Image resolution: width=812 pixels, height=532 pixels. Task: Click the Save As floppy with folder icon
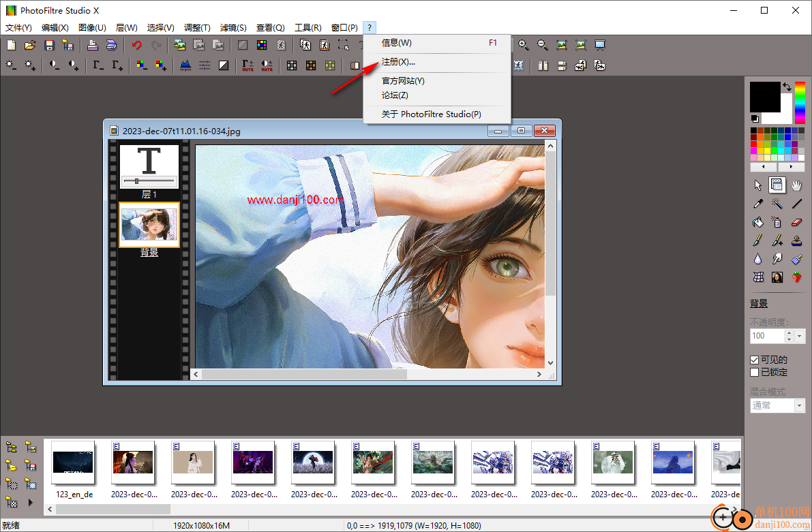68,45
